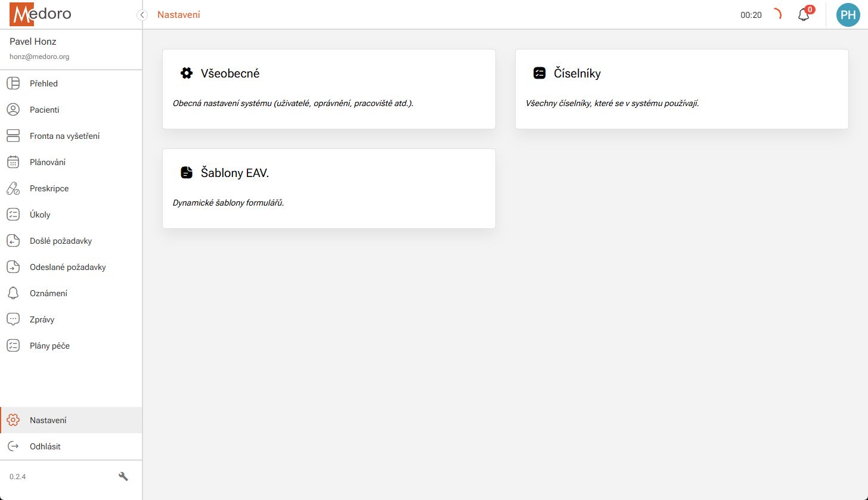The width and height of the screenshot is (868, 500).
Task: Click the Plánování calendar icon
Action: (x=13, y=162)
